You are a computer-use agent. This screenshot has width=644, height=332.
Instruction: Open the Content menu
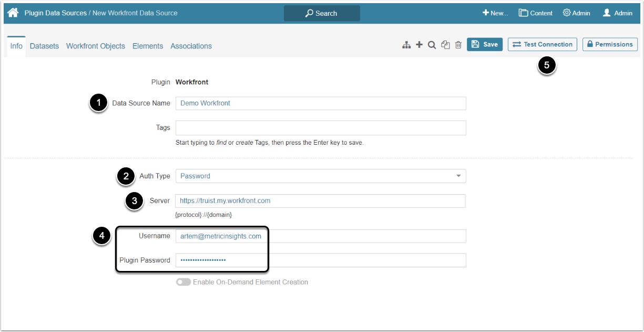click(535, 13)
